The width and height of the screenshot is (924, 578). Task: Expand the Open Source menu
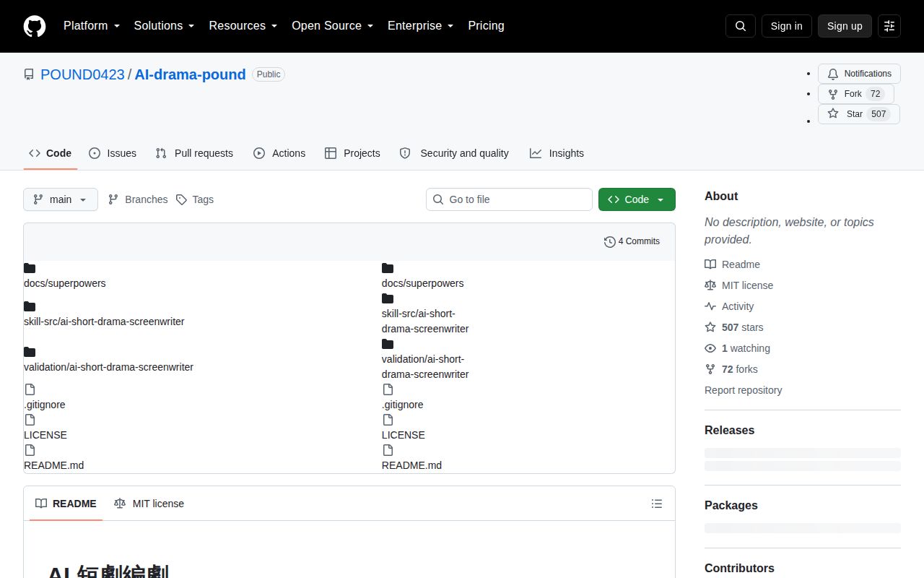point(333,26)
